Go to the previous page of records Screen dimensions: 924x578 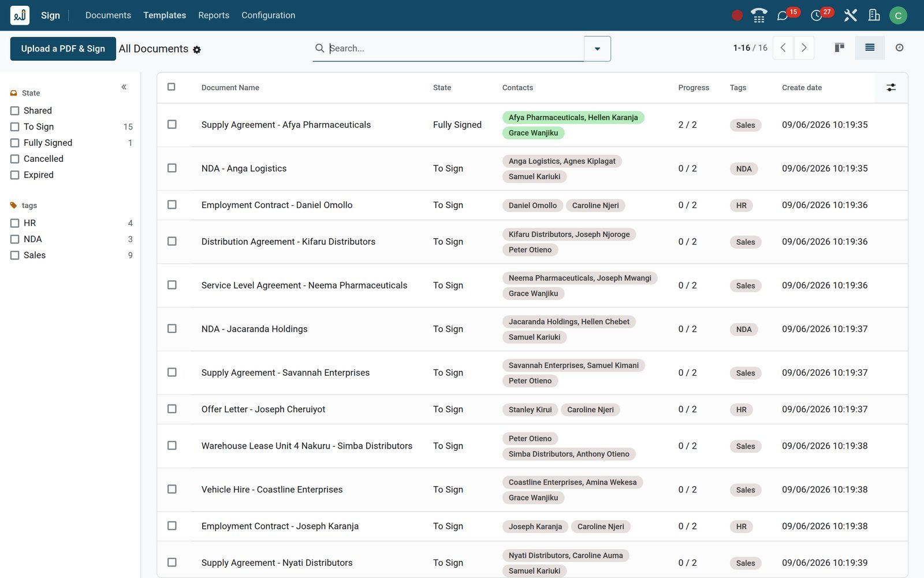[x=783, y=48]
